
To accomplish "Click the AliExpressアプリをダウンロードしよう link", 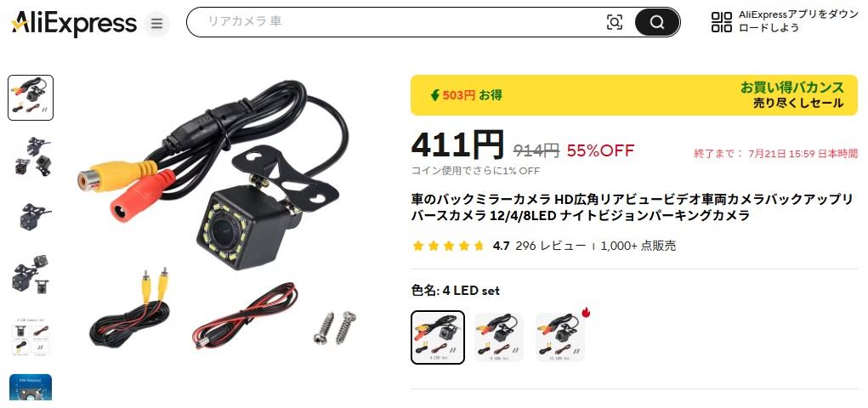I will point(798,21).
